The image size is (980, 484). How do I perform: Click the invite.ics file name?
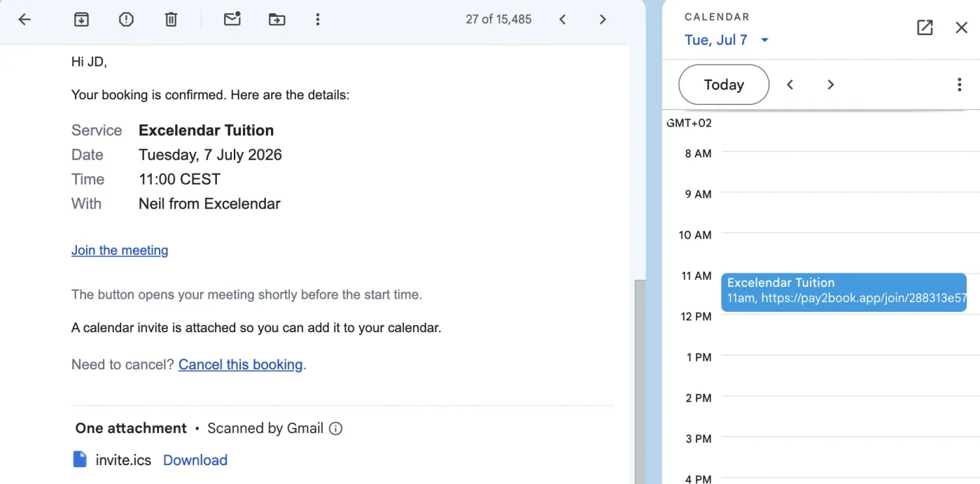(x=124, y=460)
